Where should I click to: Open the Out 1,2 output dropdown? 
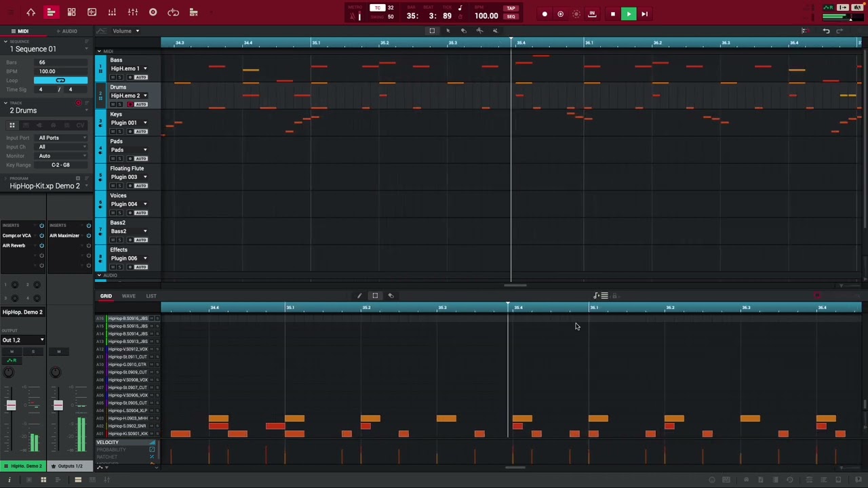click(x=23, y=340)
